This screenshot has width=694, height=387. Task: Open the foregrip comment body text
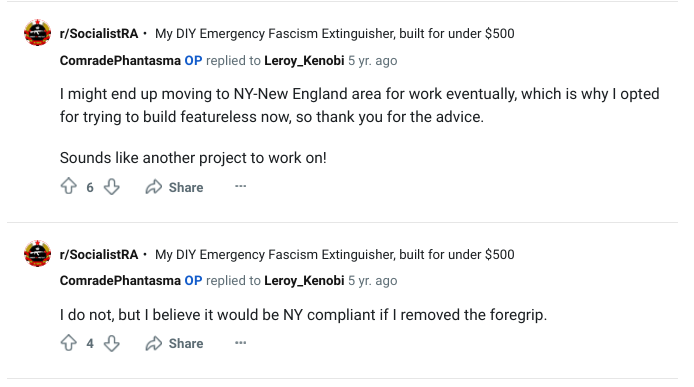click(303, 315)
